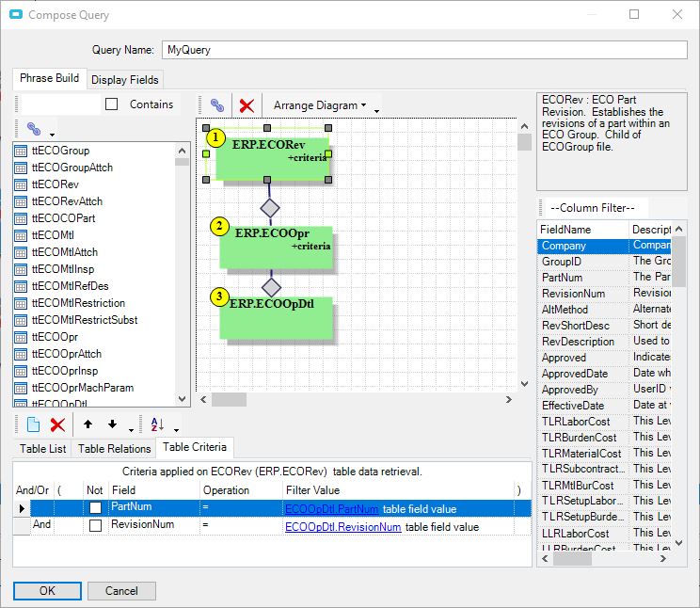Click the Query Name text field
700x608 pixels.
tap(423, 49)
